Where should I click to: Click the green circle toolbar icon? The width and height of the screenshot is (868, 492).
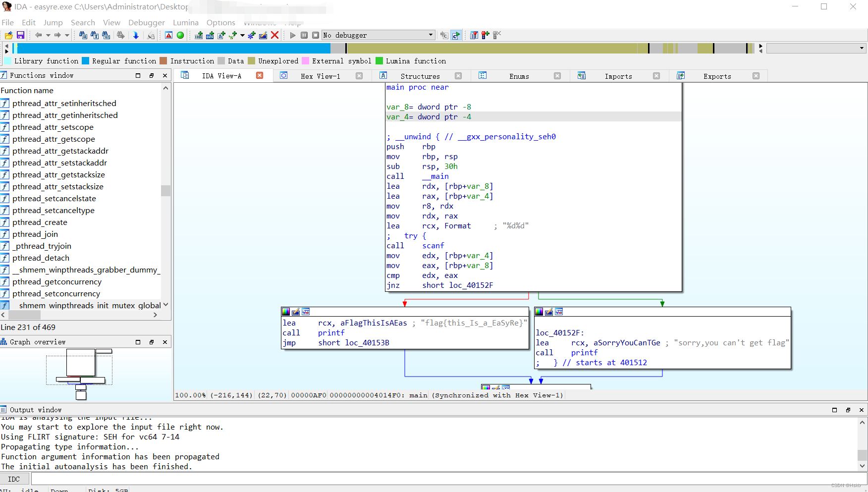180,35
